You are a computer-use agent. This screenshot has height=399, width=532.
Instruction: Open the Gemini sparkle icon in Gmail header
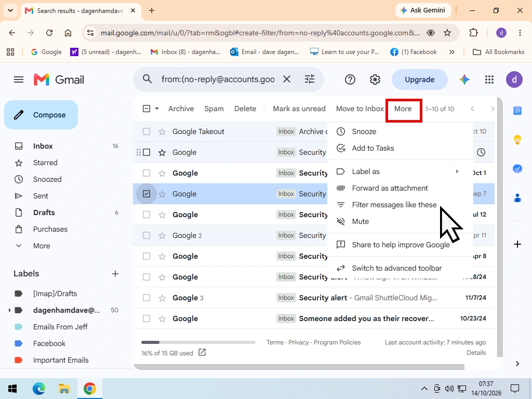pyautogui.click(x=464, y=79)
